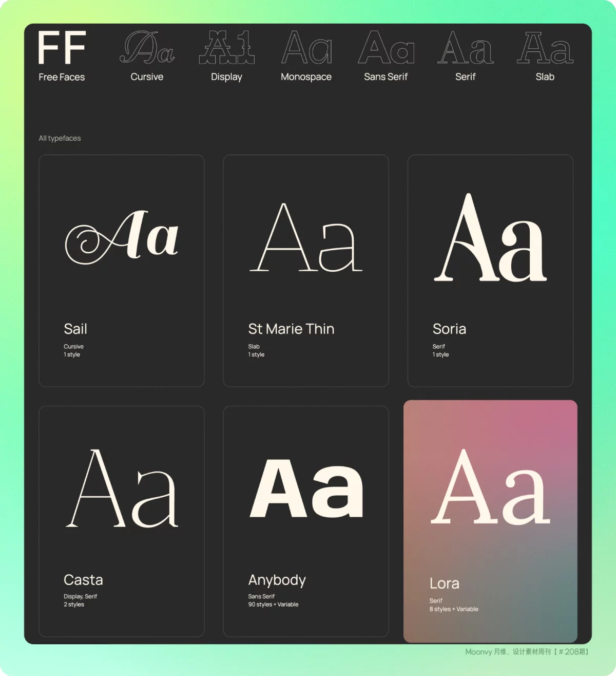The height and width of the screenshot is (676, 616).
Task: Open the Monospace category icon
Action: [x=306, y=47]
